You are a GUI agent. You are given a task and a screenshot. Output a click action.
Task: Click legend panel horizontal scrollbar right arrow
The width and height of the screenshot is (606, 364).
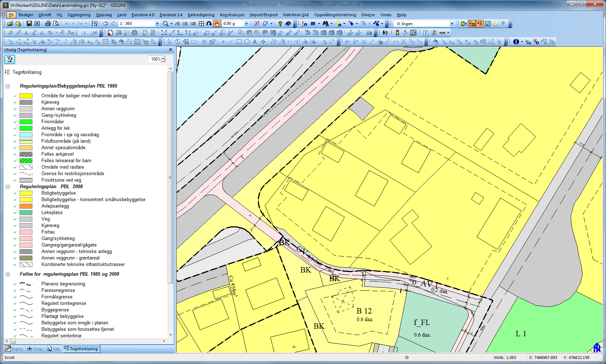coord(164,341)
